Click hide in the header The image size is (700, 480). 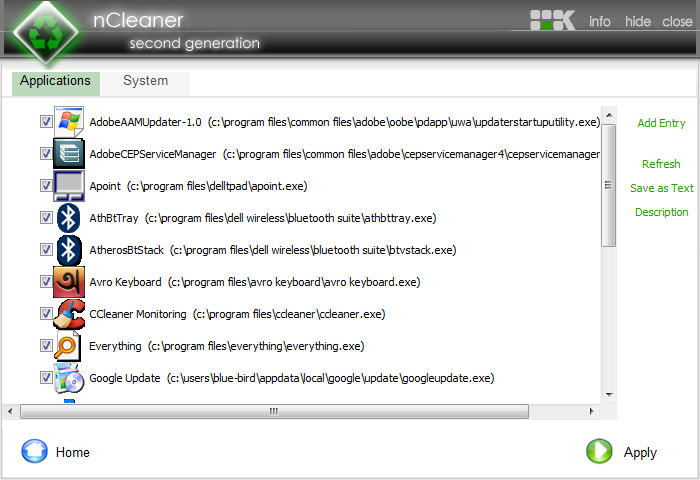(638, 21)
